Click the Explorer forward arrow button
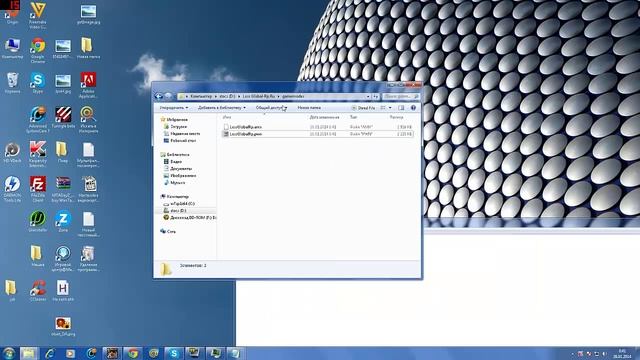This screenshot has height=360, width=640. (x=168, y=96)
